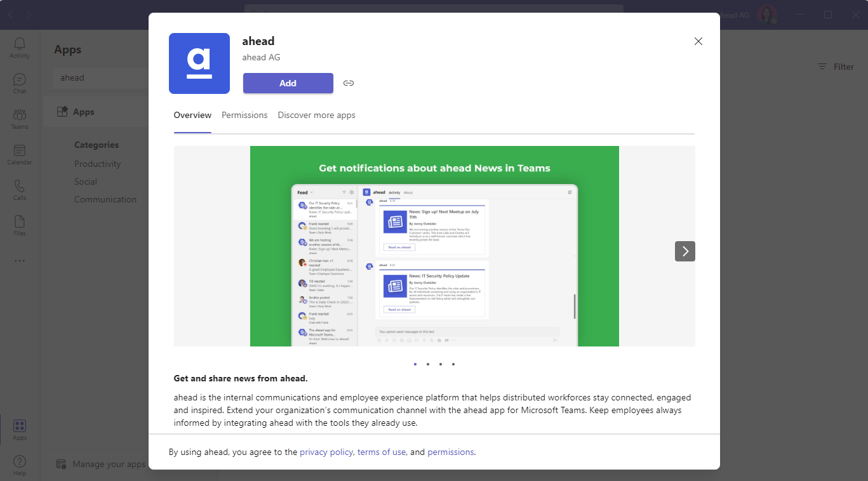Select the second carousel dot indicator

point(428,364)
